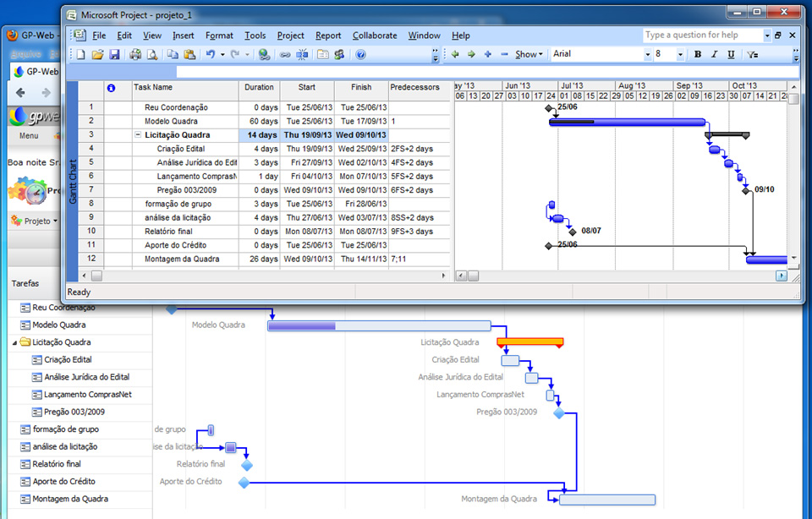
Task: Assign resources using the people icon
Action: click(339, 54)
